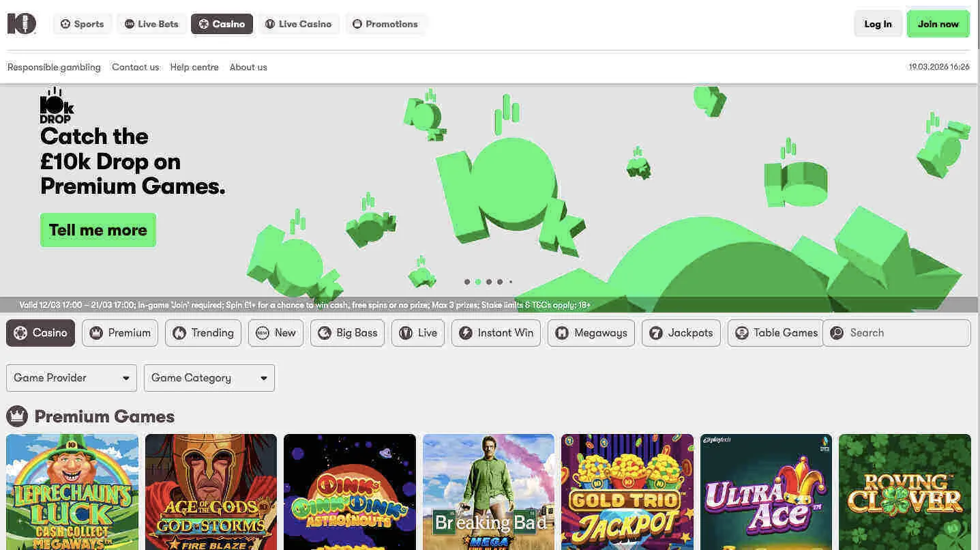Open the Promotions menu item
980x550 pixels.
point(386,23)
